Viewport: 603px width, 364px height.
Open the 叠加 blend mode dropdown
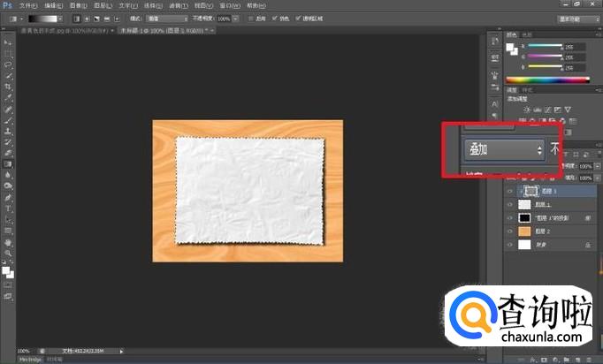504,150
